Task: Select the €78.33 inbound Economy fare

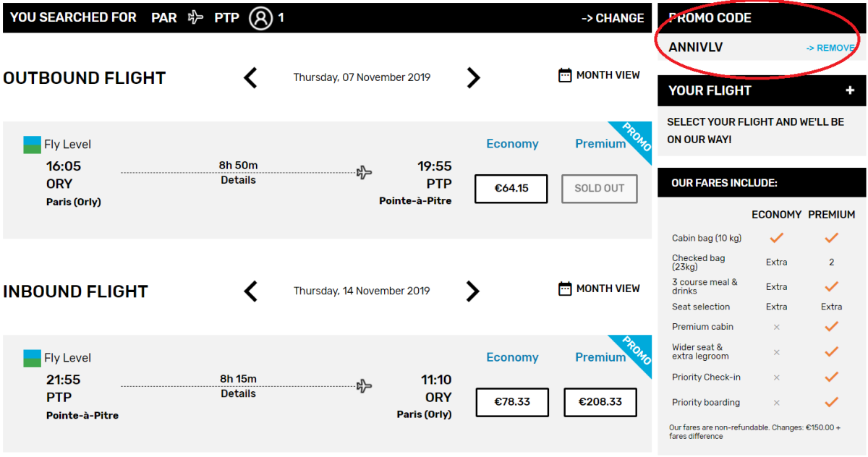Action: point(512,402)
